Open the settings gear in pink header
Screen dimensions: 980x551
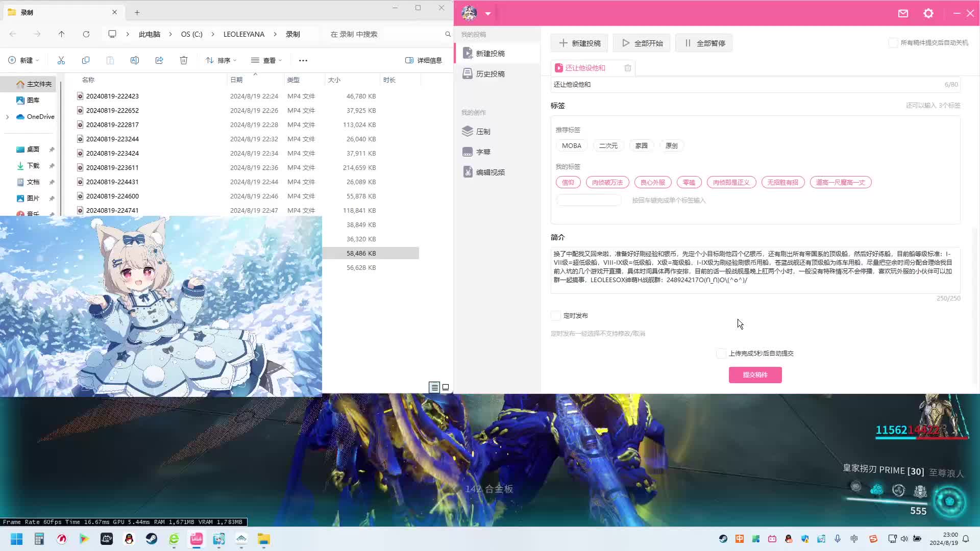(x=928, y=13)
